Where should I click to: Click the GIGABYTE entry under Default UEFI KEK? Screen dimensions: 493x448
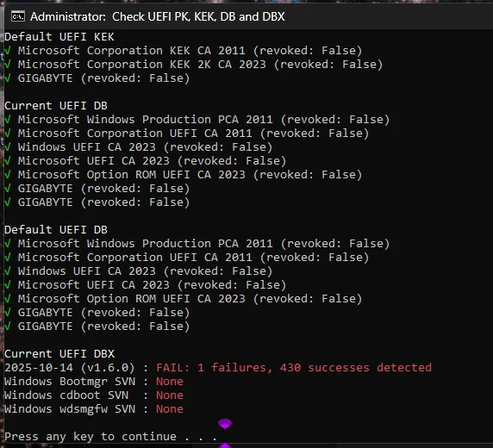(x=97, y=78)
